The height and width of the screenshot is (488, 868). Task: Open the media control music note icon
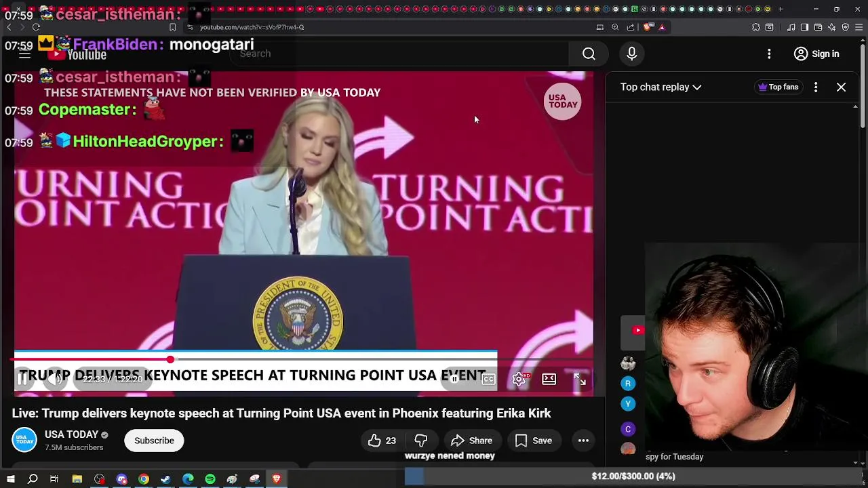(791, 27)
